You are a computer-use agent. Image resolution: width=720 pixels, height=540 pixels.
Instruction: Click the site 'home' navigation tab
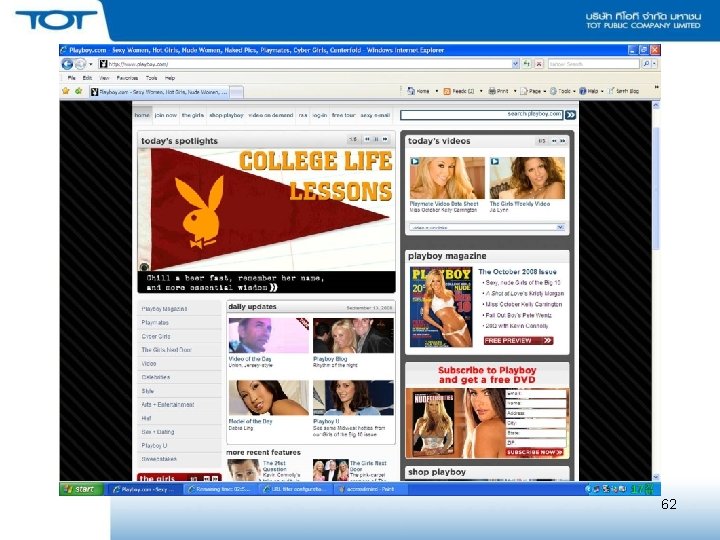click(x=142, y=115)
